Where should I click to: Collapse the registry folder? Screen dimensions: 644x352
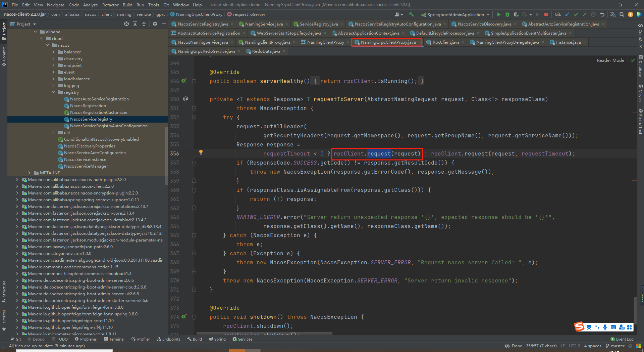pos(53,92)
